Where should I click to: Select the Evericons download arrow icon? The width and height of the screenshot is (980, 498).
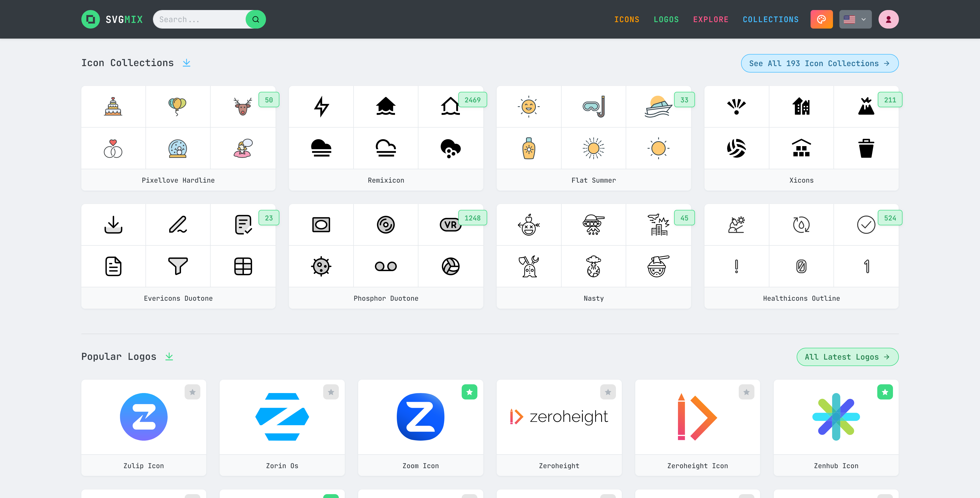(x=113, y=225)
